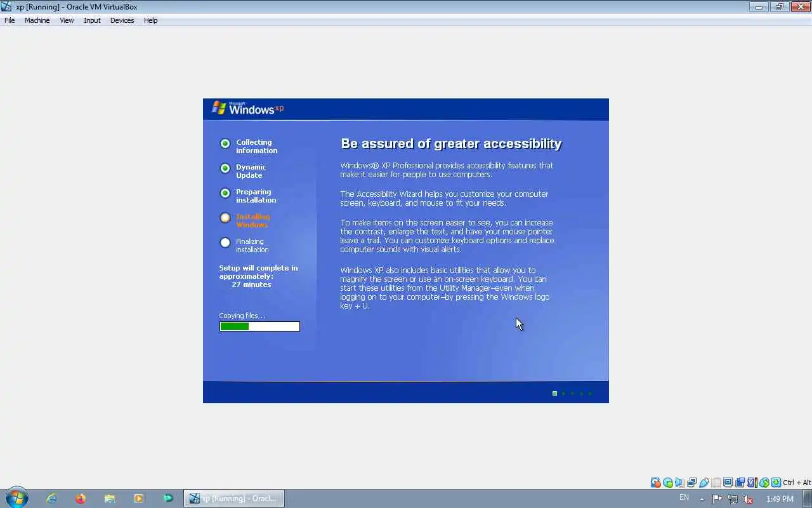Screen dimensions: 812x508
Task: Click the display monitor status icon
Action: 728,483
